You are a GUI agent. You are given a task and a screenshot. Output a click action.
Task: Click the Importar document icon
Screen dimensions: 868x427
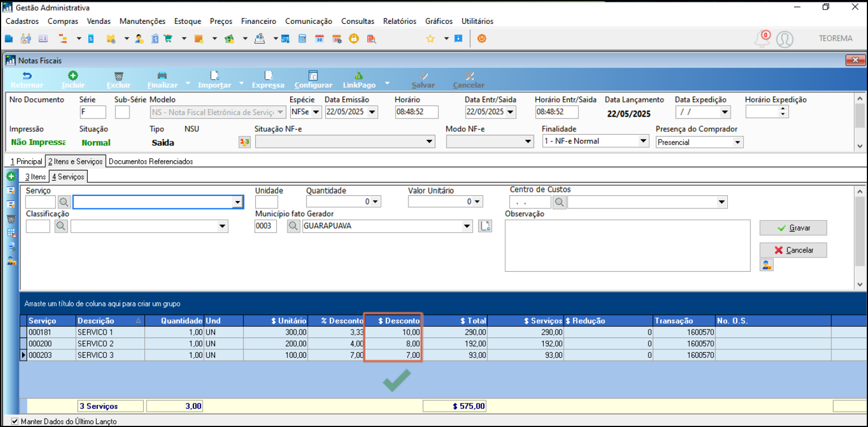click(214, 75)
